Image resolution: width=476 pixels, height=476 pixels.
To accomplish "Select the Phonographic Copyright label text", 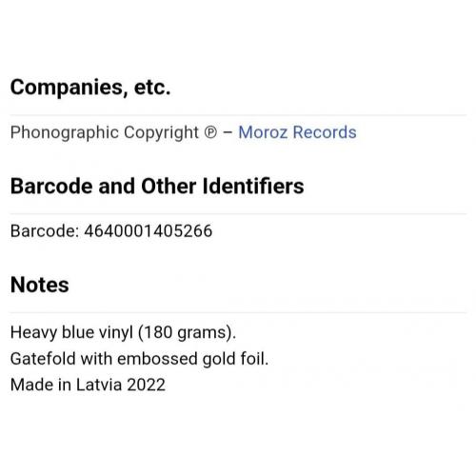I will click(105, 132).
